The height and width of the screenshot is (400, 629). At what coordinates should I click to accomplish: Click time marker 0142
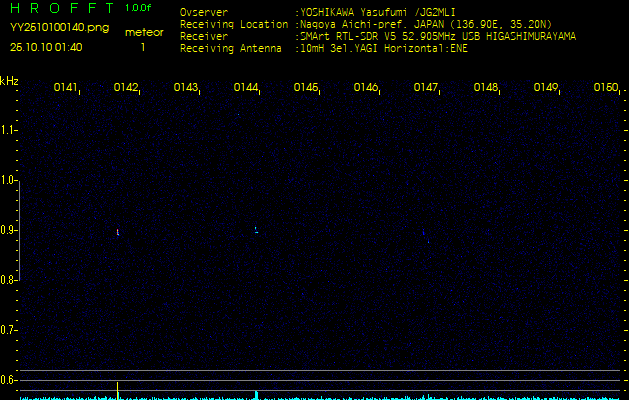tap(126, 87)
